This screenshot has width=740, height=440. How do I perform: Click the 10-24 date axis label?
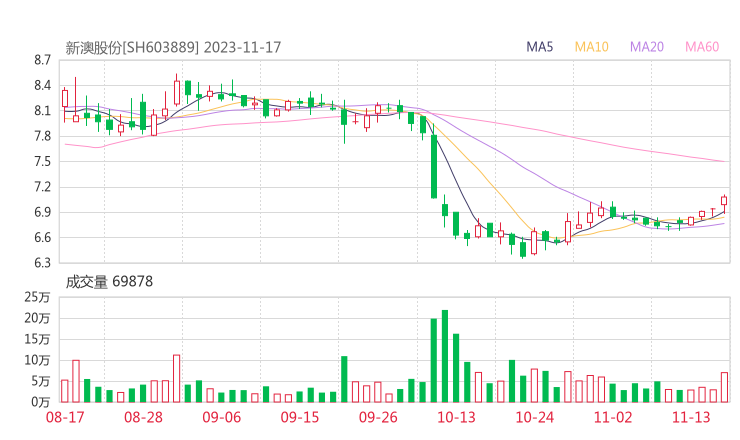pyautogui.click(x=535, y=417)
